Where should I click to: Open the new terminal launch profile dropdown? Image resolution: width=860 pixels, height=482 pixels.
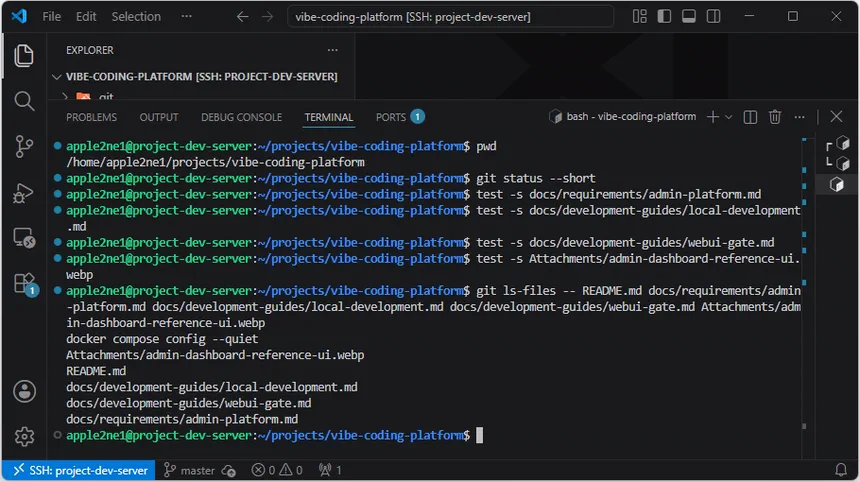[728, 117]
